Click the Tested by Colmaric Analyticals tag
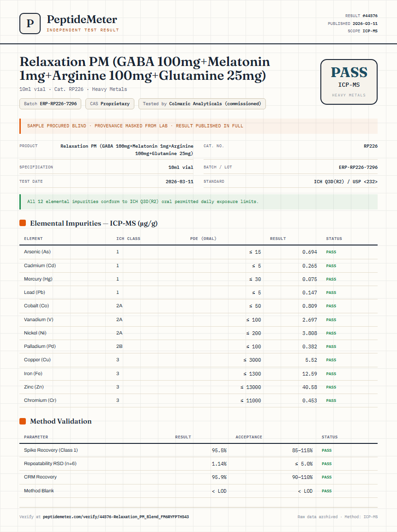 [202, 104]
